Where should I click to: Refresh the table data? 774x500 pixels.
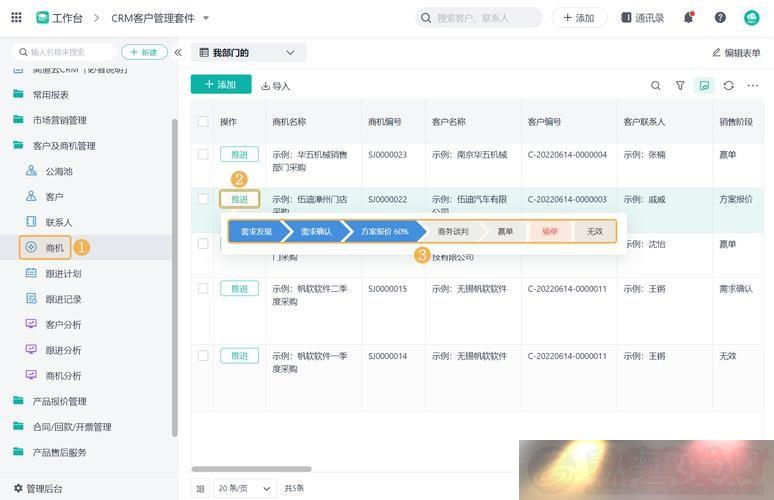[x=729, y=85]
